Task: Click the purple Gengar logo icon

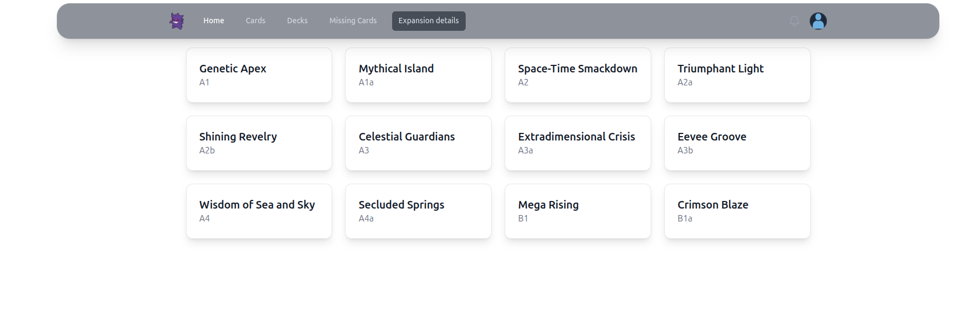Action: tap(177, 21)
